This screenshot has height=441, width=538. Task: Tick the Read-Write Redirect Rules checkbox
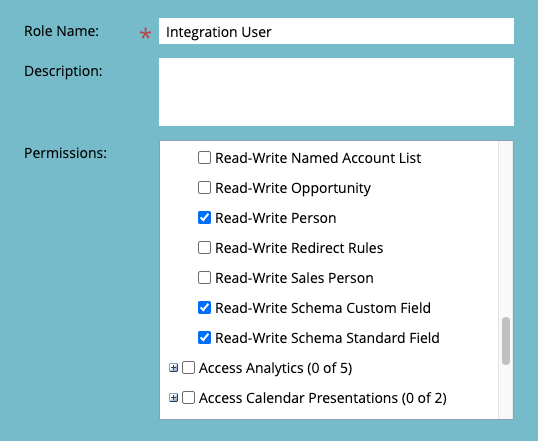click(204, 247)
